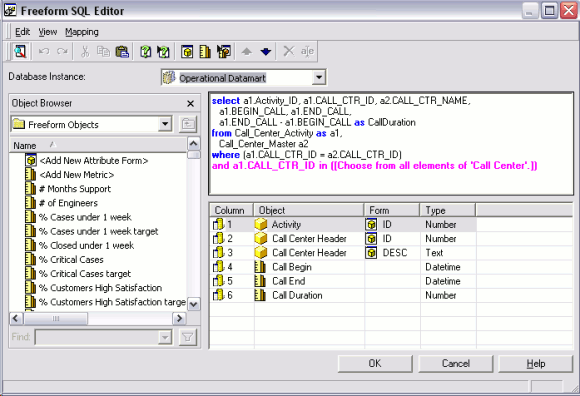
Task: Select the Add New Metric entry
Action: 77,175
